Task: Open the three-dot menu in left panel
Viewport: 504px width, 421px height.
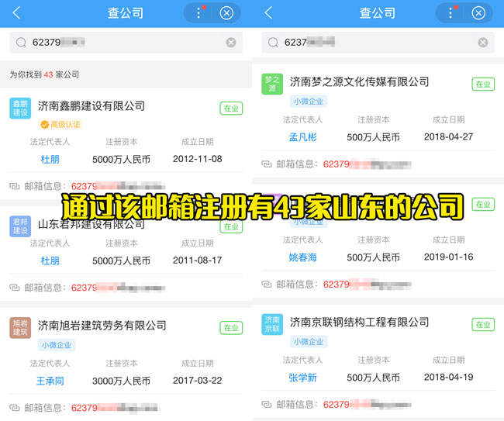Action: (198, 13)
